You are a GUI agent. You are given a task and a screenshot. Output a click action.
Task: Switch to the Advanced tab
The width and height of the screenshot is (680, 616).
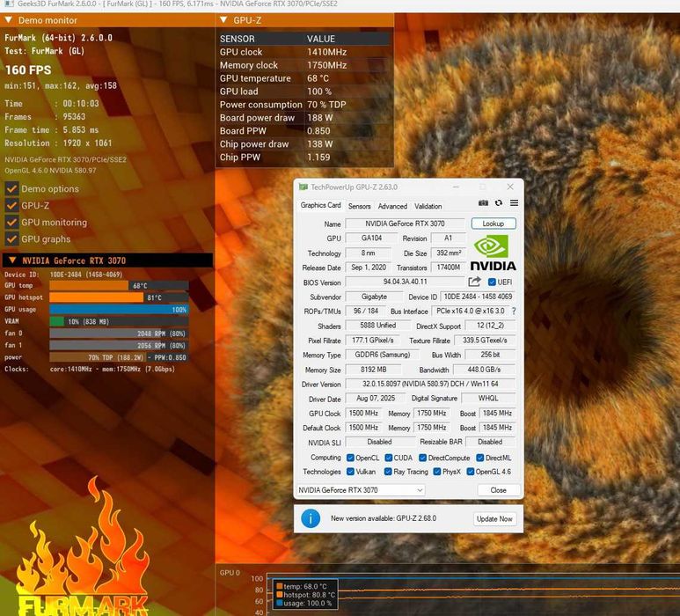point(392,206)
